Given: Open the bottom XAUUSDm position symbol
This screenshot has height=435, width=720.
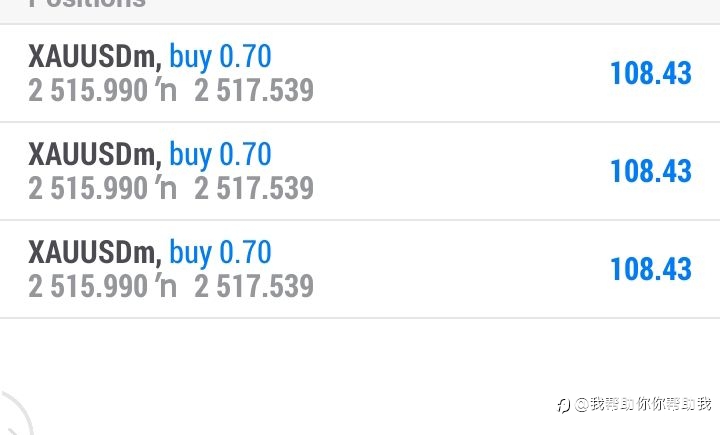Looking at the screenshot, I should (95, 253).
